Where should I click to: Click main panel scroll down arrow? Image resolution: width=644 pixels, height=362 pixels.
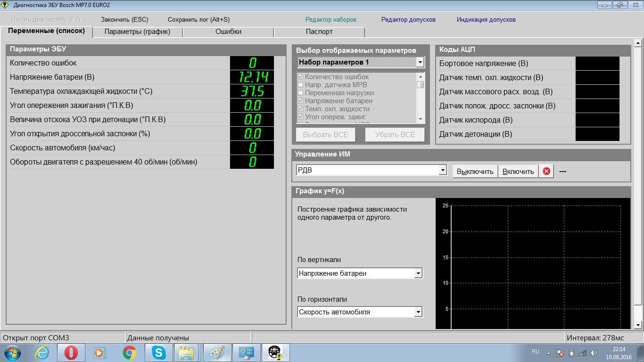(x=638, y=325)
